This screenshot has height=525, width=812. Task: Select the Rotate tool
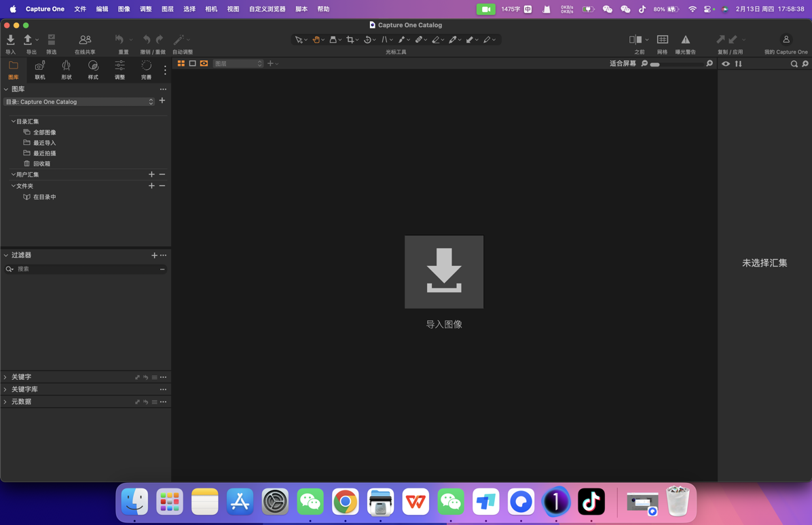(369, 39)
